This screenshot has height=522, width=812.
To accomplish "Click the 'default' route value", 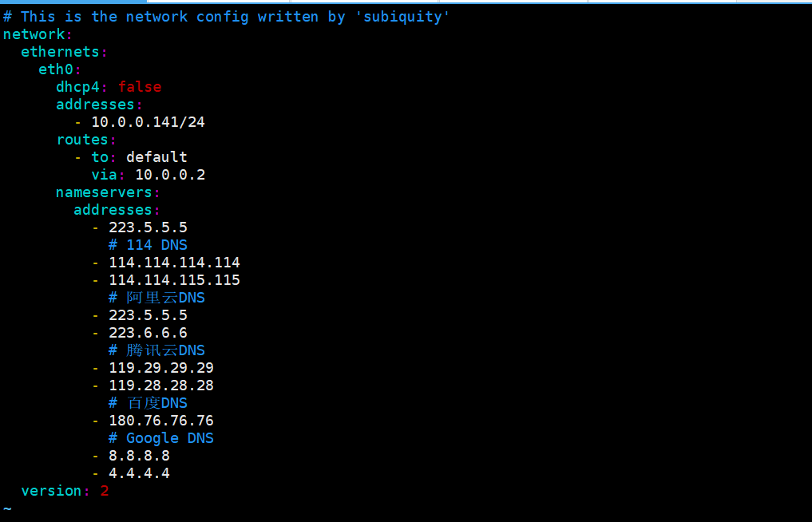I will tap(156, 157).
